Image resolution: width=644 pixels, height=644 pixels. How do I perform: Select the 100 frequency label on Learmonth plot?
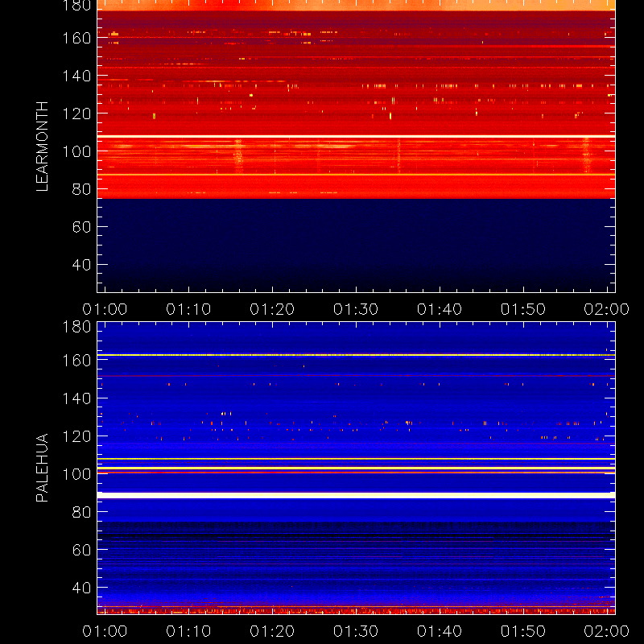coord(76,151)
